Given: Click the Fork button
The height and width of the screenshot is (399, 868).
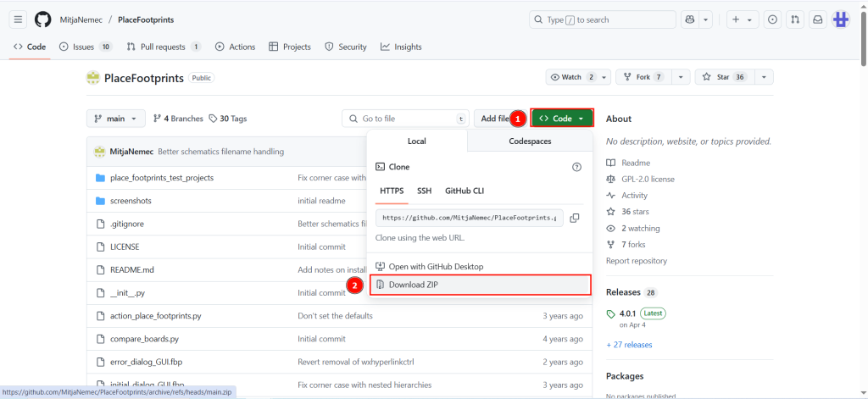Looking at the screenshot, I should pos(643,77).
